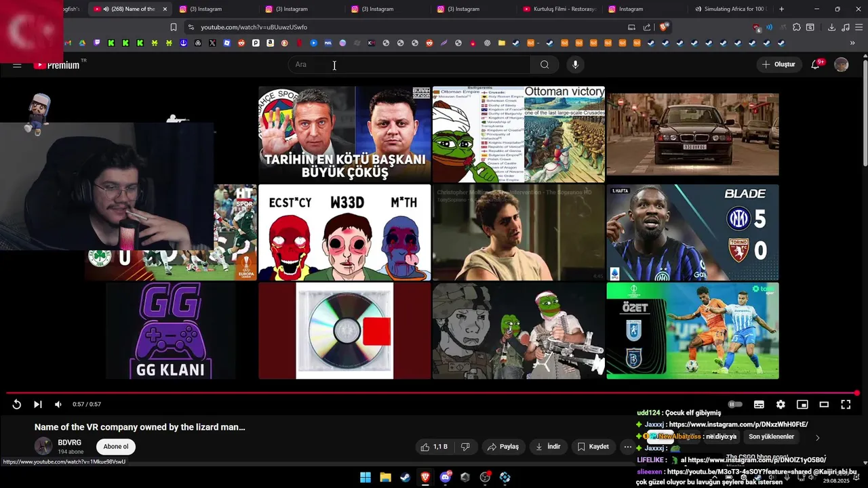Toggle subtitles/captions in the player
This screenshot has height=488, width=868.
[759, 405]
